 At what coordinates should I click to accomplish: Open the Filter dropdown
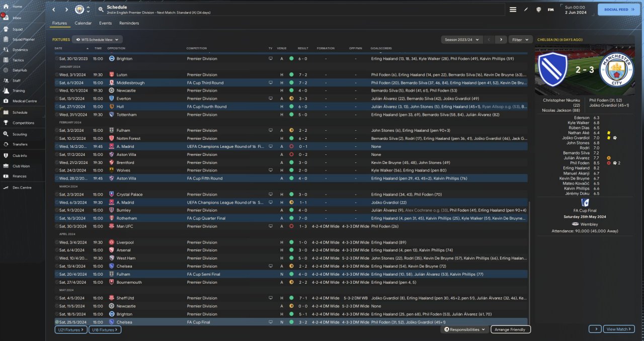[520, 39]
